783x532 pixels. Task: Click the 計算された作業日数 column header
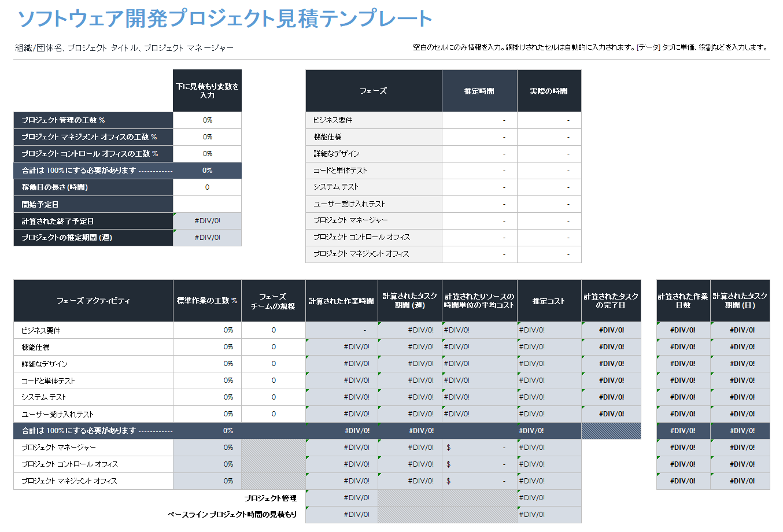[x=683, y=301]
